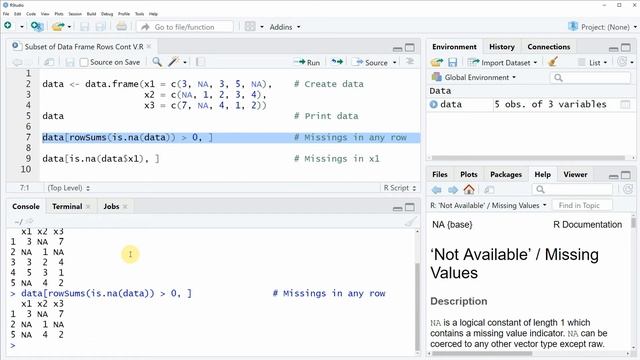This screenshot has width=640, height=360.
Task: Click the code tools magic wand icon
Action: pos(174,62)
